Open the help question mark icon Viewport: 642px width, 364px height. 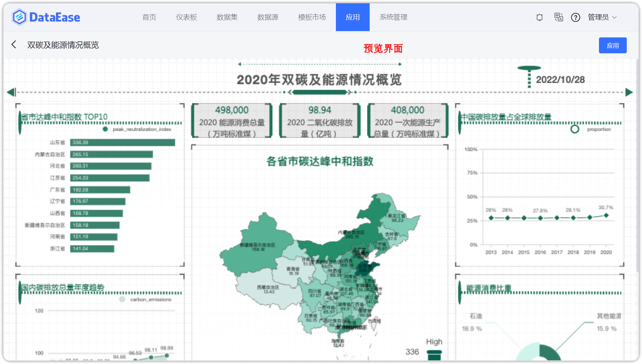point(575,17)
